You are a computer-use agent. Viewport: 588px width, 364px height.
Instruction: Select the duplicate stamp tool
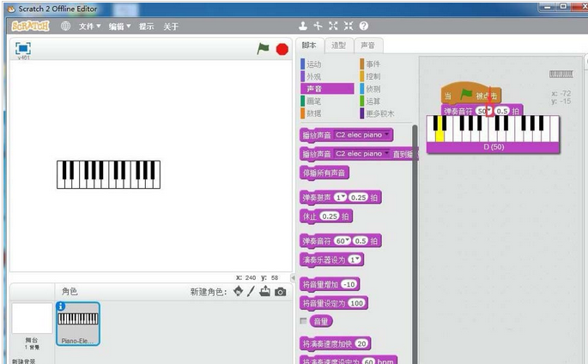[x=303, y=26]
